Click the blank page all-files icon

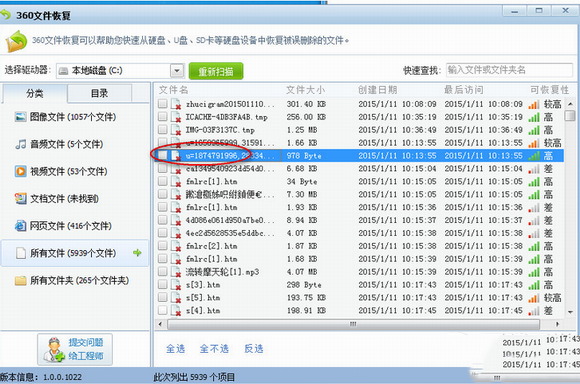coord(21,253)
